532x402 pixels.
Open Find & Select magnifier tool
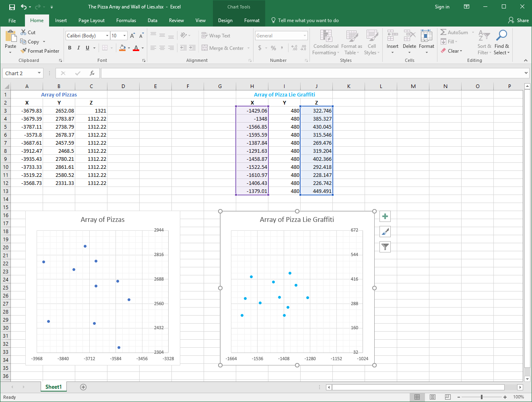coord(501,36)
